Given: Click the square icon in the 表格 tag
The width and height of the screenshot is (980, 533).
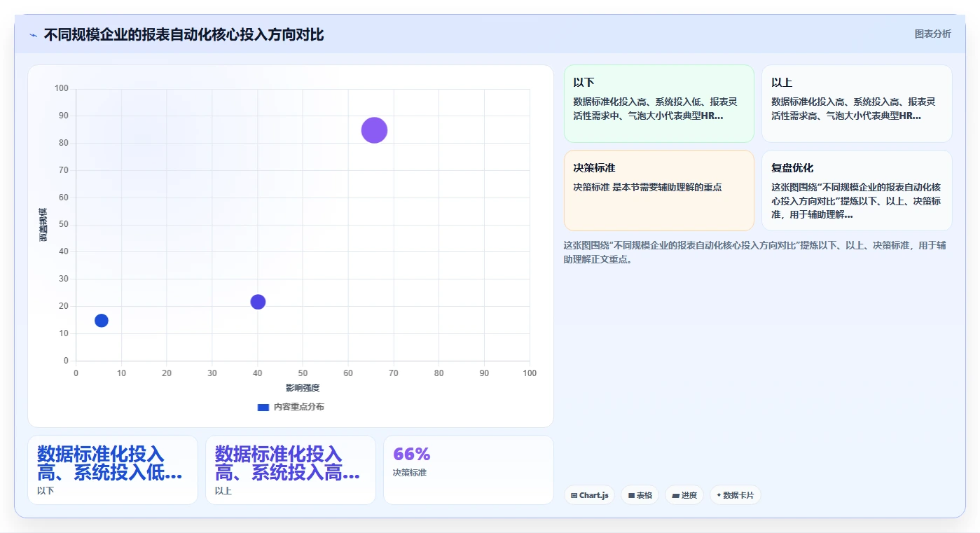Looking at the screenshot, I should click(631, 495).
